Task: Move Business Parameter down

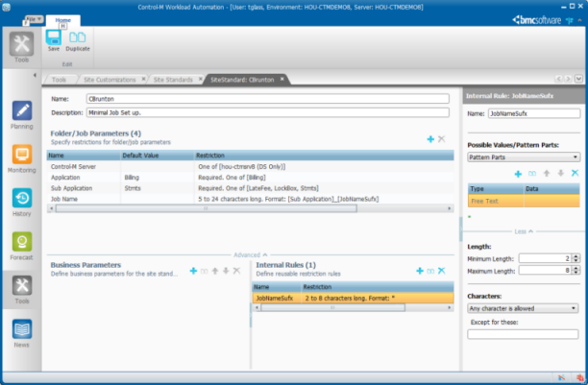Action: tap(226, 271)
